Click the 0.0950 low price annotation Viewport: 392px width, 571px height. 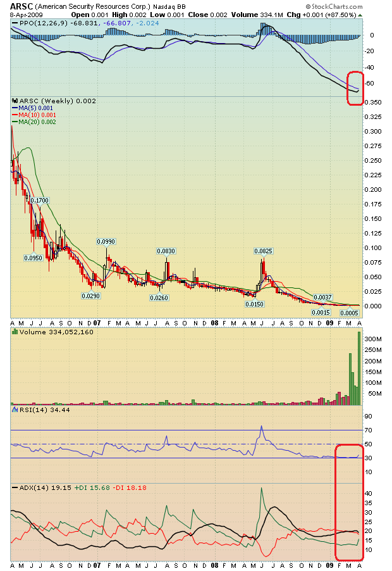(34, 258)
